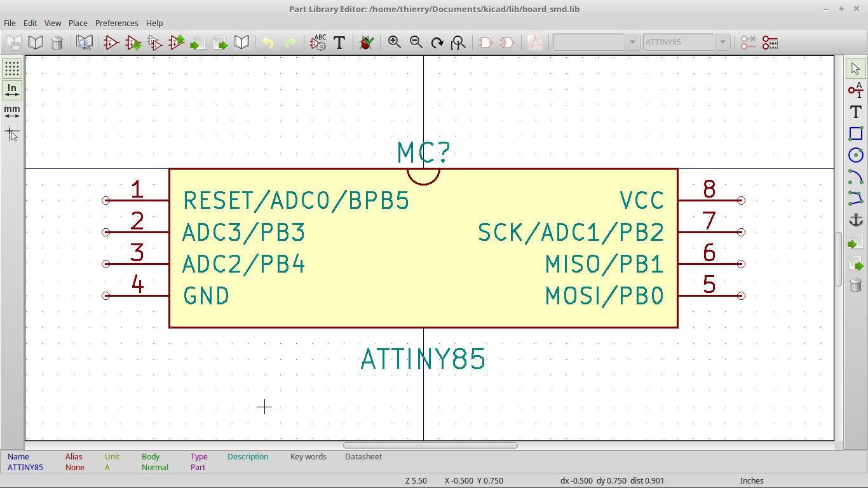Delete component from library (trash icon)

coord(57,43)
